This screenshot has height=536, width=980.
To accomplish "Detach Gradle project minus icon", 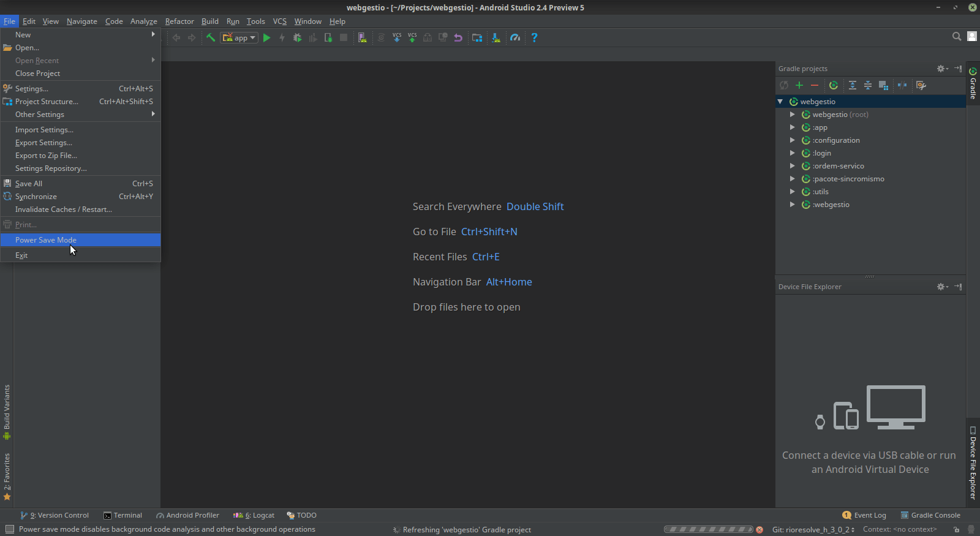I will click(x=815, y=85).
